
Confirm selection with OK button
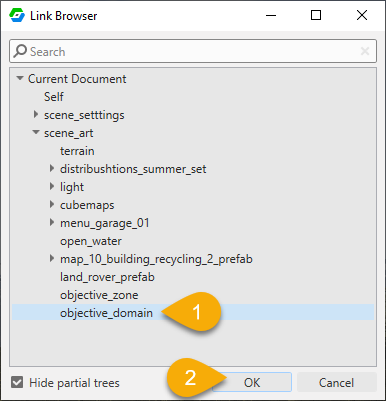point(252,382)
